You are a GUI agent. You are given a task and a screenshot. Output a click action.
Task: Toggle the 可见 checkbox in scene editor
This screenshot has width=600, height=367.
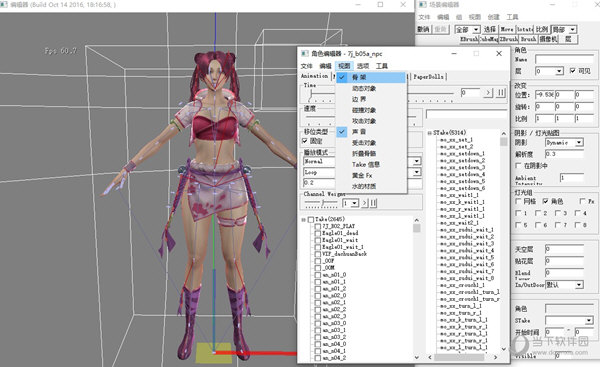click(572, 71)
